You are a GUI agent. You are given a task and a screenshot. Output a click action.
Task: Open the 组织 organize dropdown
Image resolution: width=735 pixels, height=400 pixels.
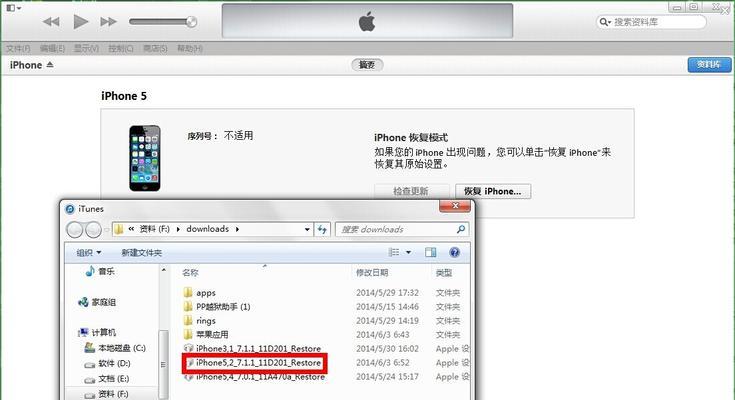pos(89,253)
